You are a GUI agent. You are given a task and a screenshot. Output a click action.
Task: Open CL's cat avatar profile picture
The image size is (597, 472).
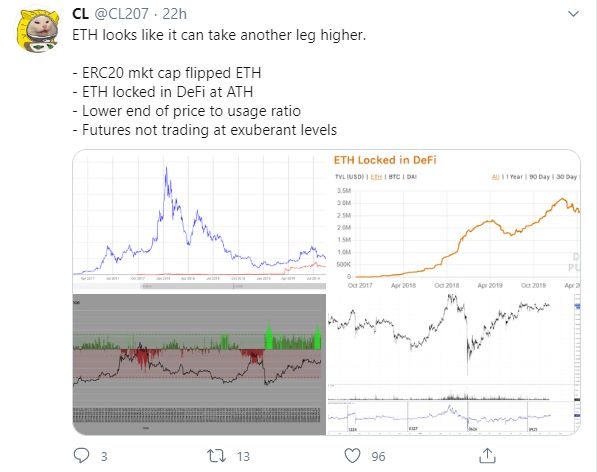pos(37,31)
